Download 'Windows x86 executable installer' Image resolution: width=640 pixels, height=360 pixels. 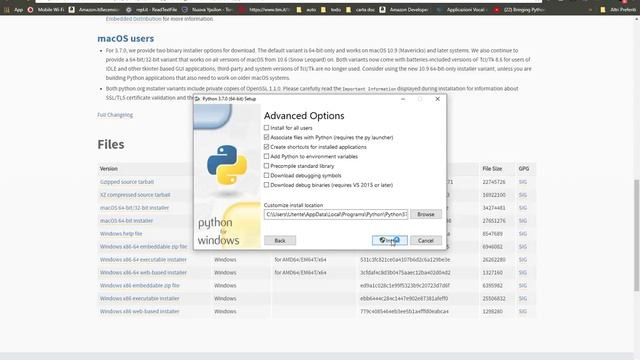click(x=140, y=298)
